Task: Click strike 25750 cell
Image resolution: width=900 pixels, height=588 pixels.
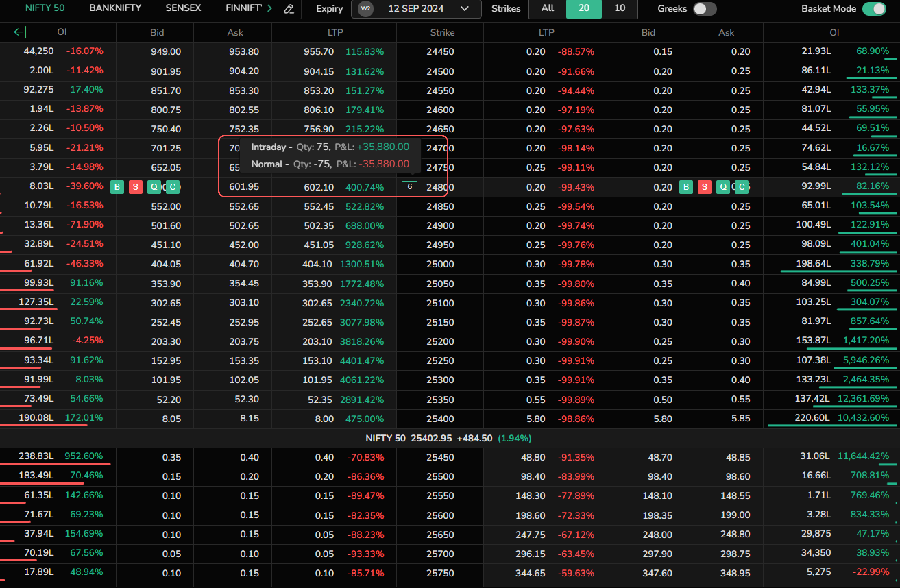Action: (x=440, y=573)
